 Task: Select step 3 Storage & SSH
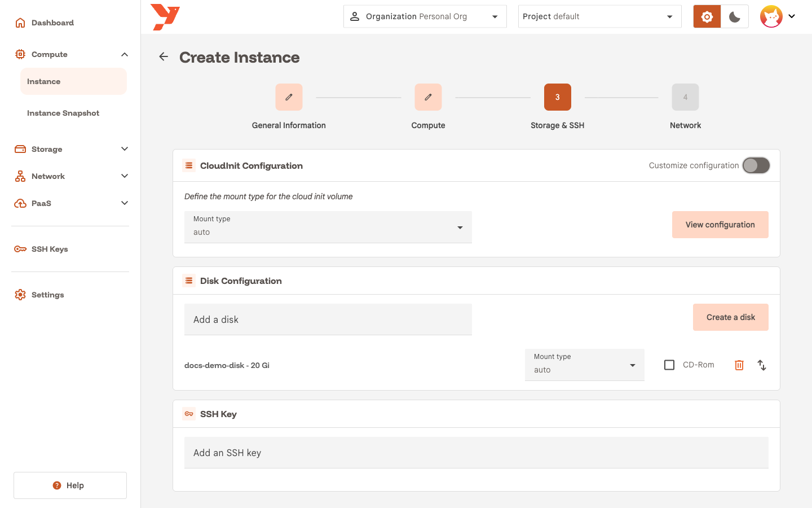coord(558,97)
